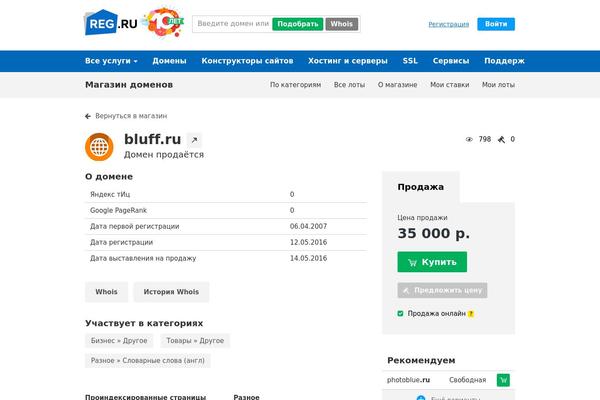The image size is (600, 400).
Task: Click the green Подобрать button
Action: click(298, 24)
